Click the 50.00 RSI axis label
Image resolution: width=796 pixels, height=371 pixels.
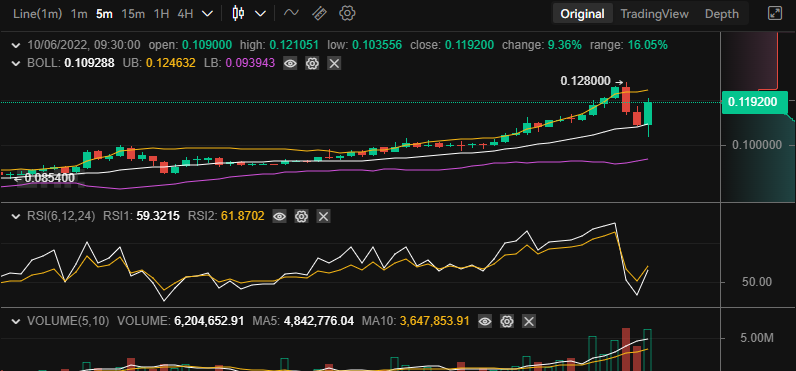757,282
